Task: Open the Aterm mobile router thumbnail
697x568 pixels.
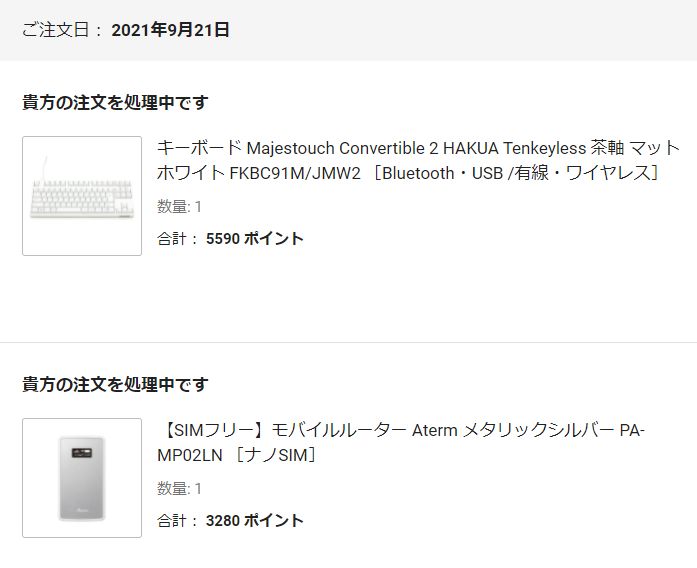Action: 82,478
